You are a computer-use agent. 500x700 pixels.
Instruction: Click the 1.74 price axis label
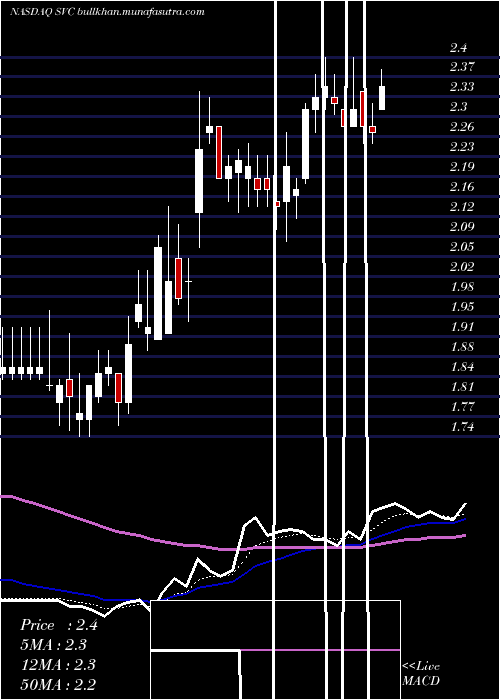tap(462, 427)
